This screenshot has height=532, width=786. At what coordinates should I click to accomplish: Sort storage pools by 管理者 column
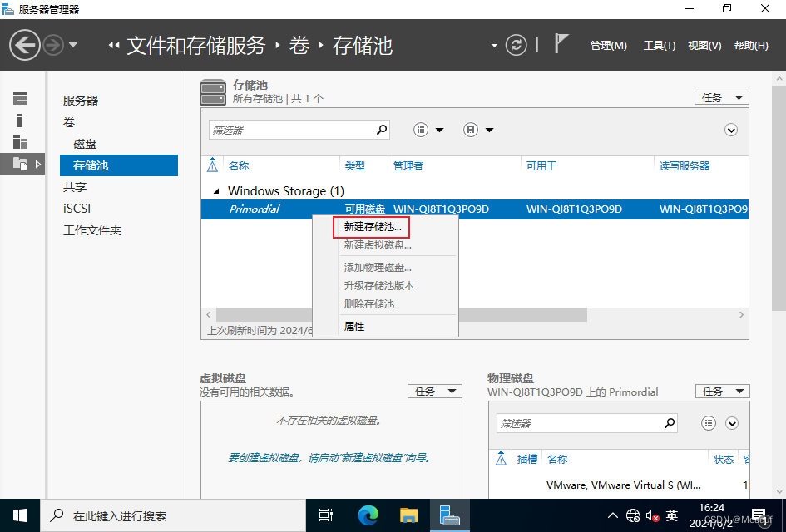pos(408,165)
